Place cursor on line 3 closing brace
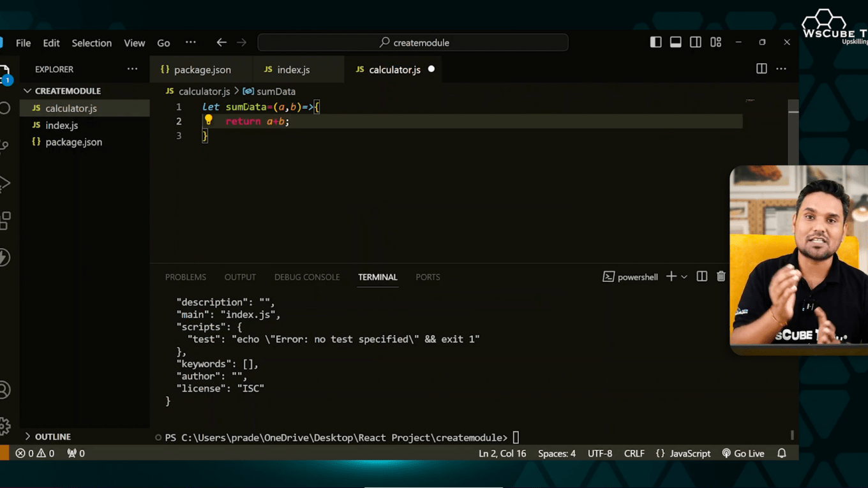 point(205,135)
